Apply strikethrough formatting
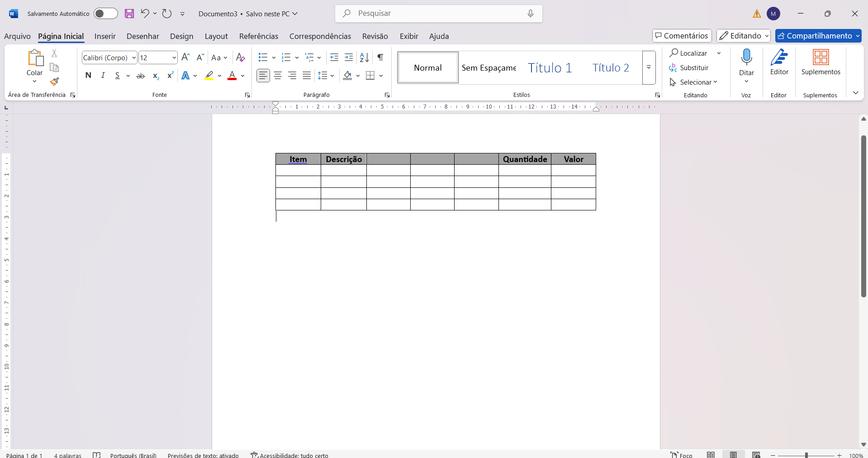Screen dimensions: 868x458 tap(141, 76)
